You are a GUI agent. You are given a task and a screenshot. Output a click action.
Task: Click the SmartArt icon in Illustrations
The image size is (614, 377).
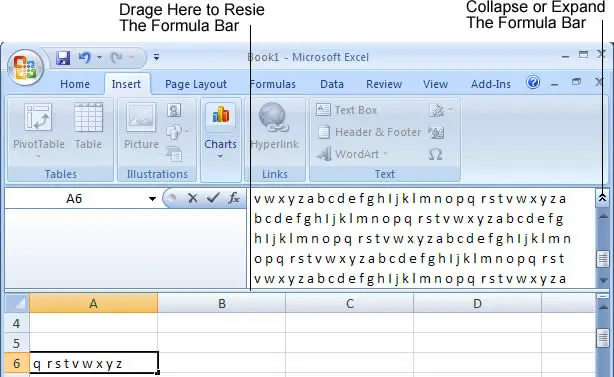click(174, 153)
